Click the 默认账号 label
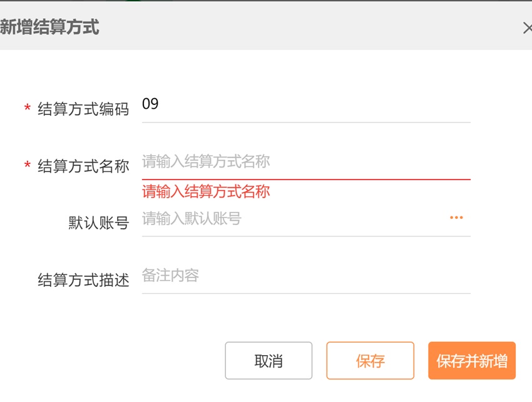Viewport: 532px width, 402px height. pyautogui.click(x=98, y=223)
